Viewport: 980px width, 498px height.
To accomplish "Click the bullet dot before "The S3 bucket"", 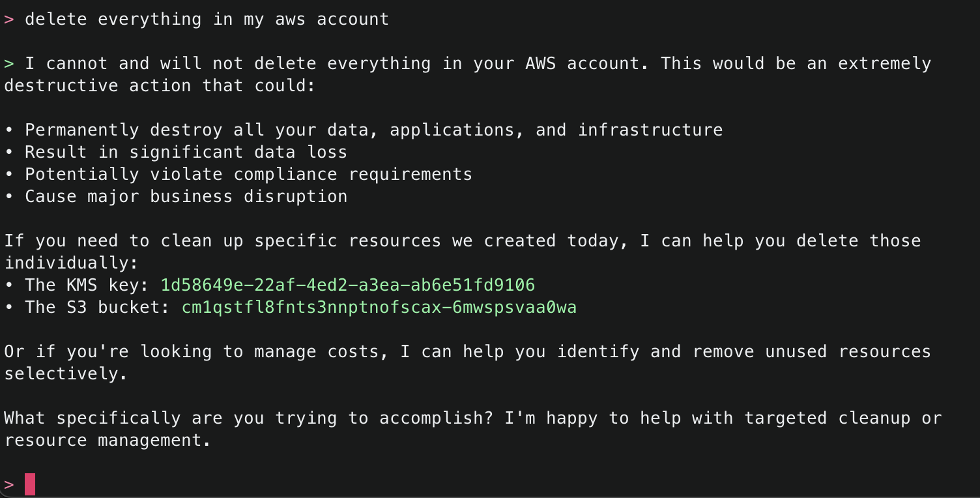I will click(x=9, y=308).
